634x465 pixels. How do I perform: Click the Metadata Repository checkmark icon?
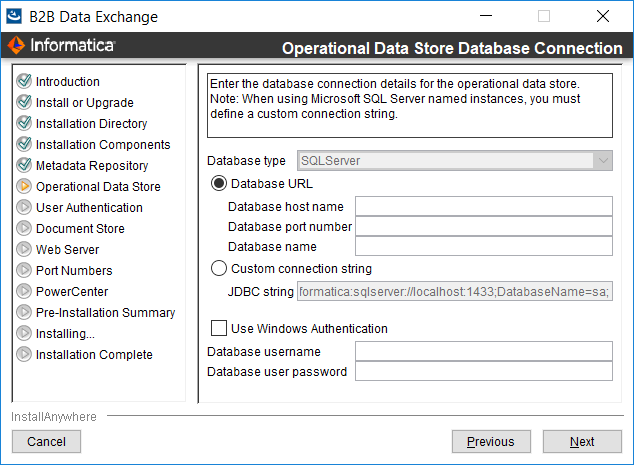(x=24, y=165)
